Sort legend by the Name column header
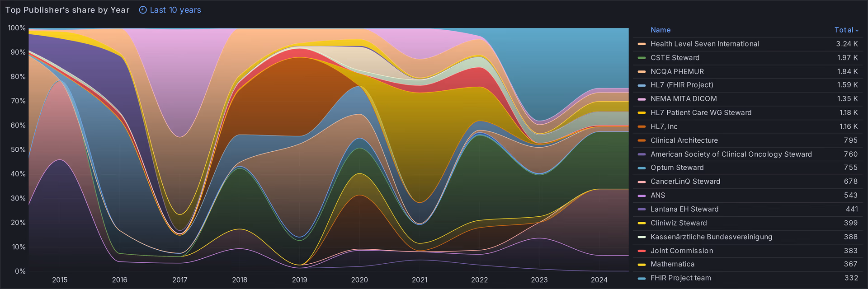 (x=660, y=30)
